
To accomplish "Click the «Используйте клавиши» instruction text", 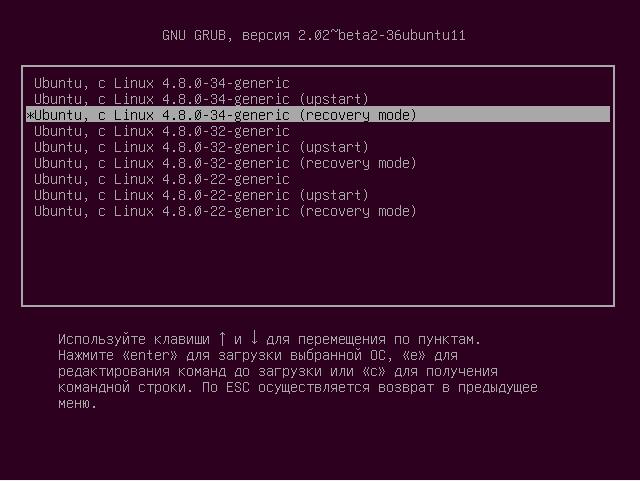I will click(x=134, y=339).
